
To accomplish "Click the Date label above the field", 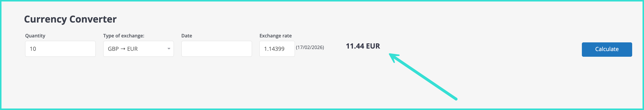I will tap(187, 36).
